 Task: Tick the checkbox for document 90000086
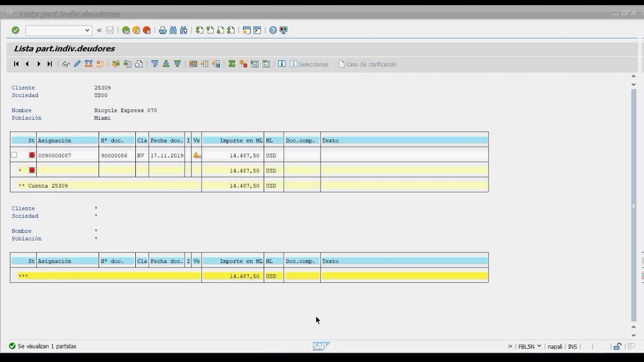tap(14, 155)
